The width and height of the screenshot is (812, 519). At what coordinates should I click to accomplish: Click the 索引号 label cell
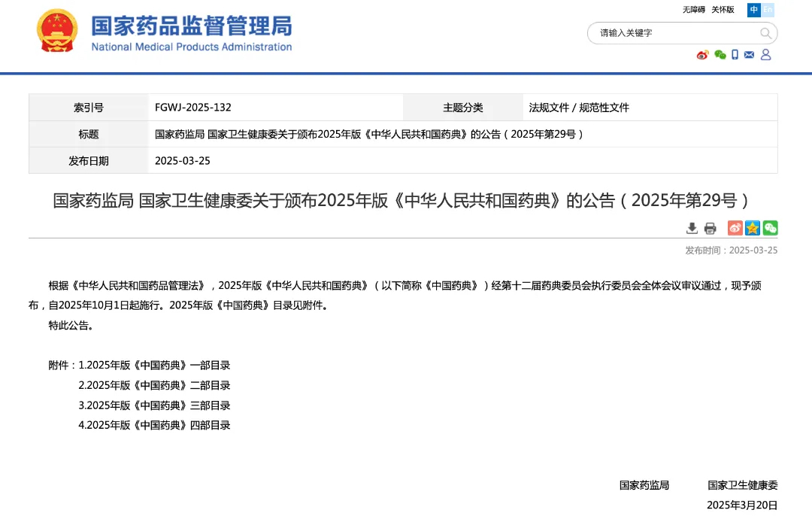pos(89,108)
